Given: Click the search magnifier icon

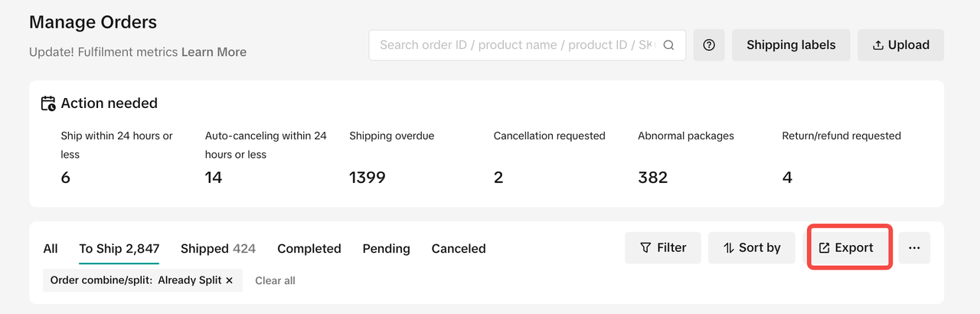Looking at the screenshot, I should 668,45.
